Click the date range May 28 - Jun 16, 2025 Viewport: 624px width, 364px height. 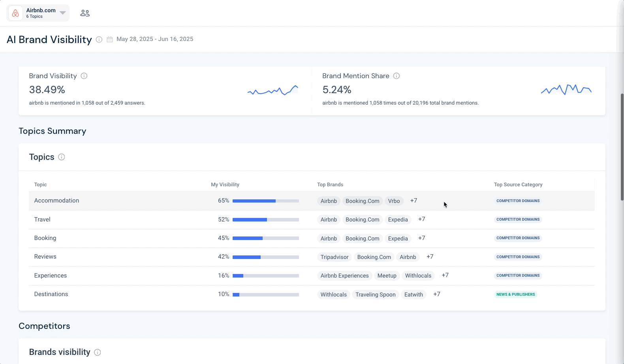pyautogui.click(x=155, y=39)
